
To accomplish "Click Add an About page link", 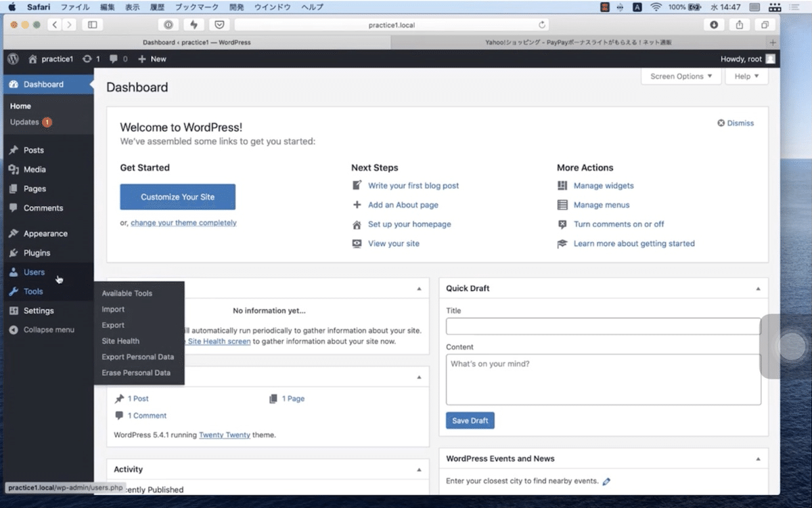I will [403, 205].
